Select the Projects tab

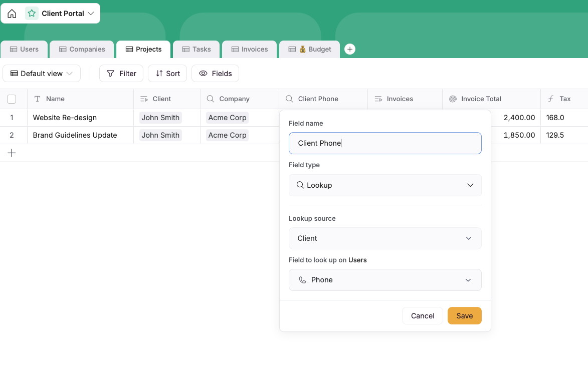coord(143,50)
